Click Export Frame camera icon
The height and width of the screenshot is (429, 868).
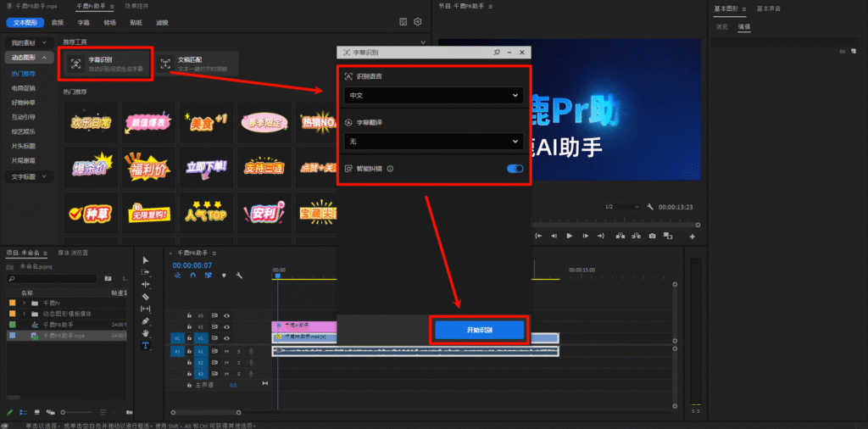click(x=652, y=236)
